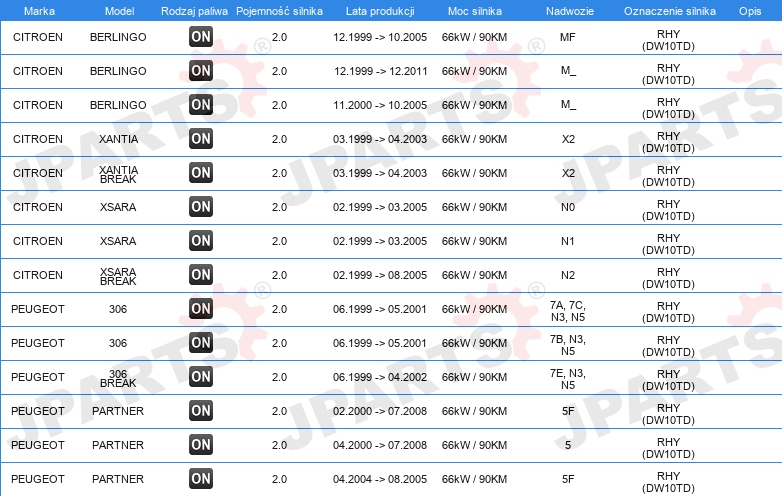Select the date range 04.2000 -> 07.2008

coord(380,445)
